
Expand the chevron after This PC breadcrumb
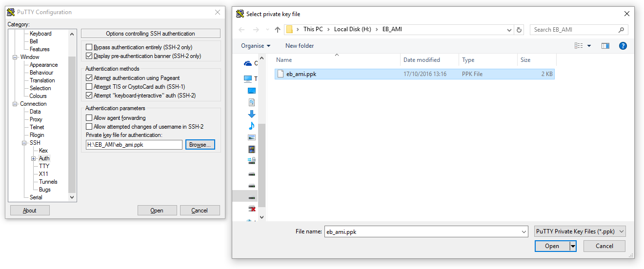pos(328,29)
